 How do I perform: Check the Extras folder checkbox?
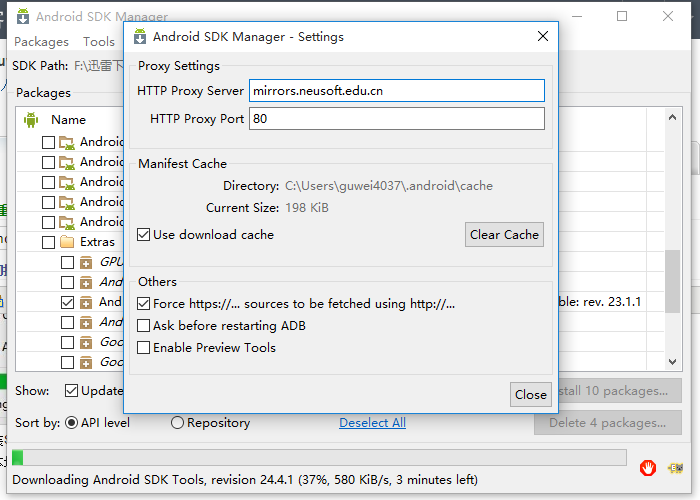pos(48,242)
